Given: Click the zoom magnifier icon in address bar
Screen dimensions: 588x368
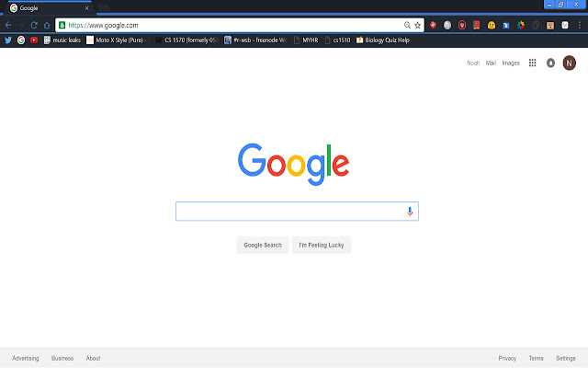Looking at the screenshot, I should (407, 25).
